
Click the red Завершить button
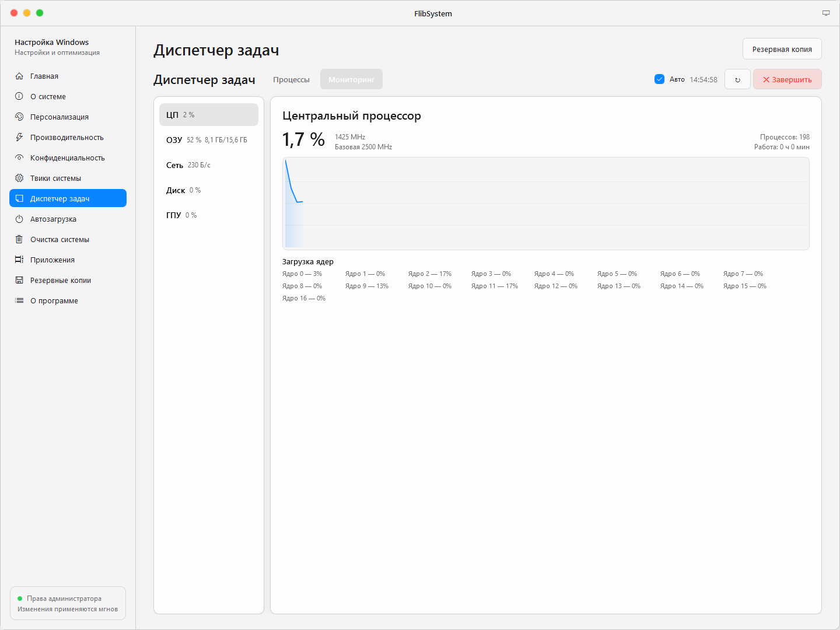(787, 79)
